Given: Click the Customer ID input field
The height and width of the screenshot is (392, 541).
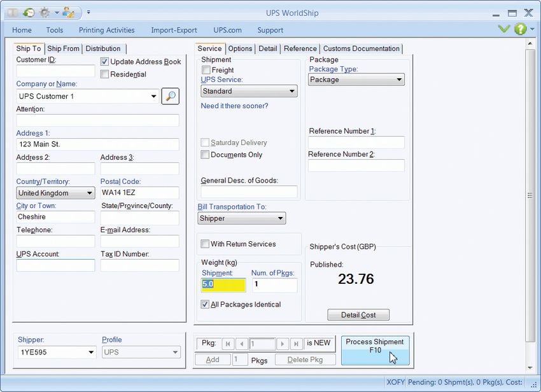Looking at the screenshot, I should click(x=55, y=71).
